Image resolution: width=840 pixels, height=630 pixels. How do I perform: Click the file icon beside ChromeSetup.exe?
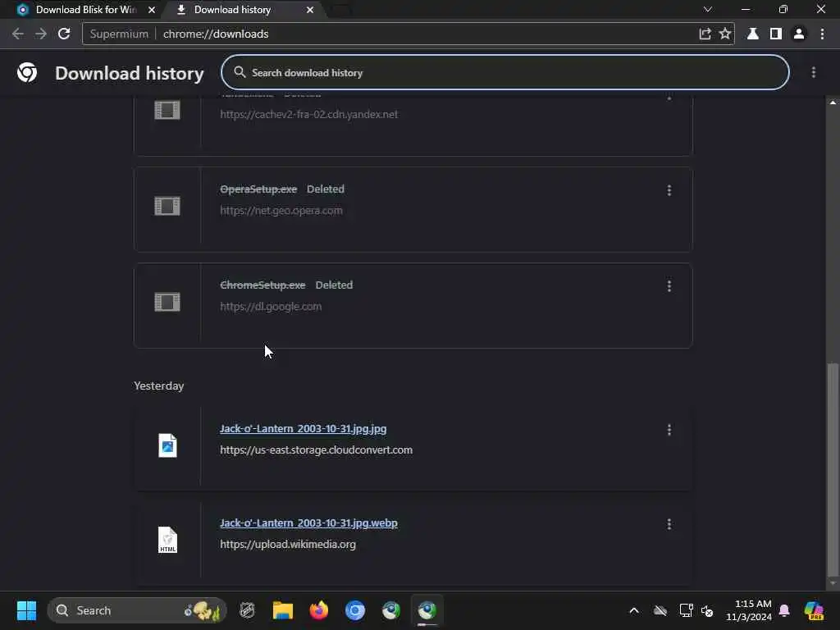click(x=167, y=302)
